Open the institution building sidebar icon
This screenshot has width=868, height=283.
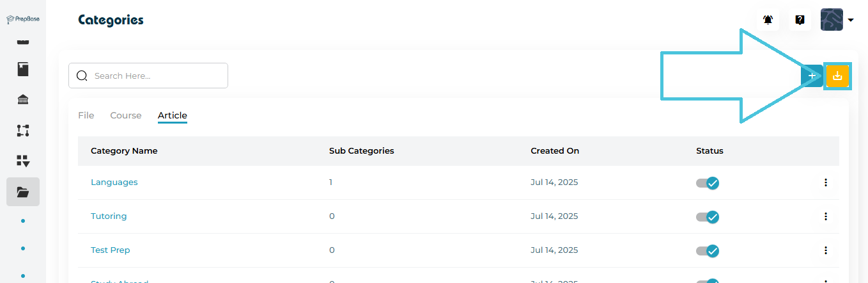tap(23, 99)
